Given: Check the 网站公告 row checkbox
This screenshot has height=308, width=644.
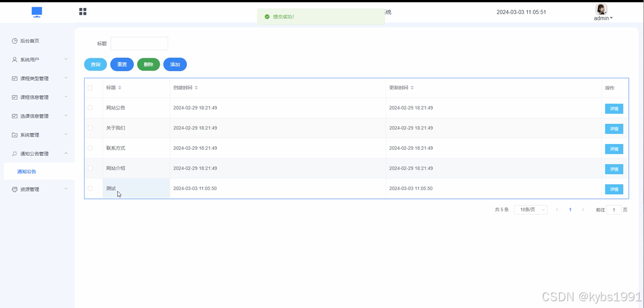Looking at the screenshot, I should [90, 108].
